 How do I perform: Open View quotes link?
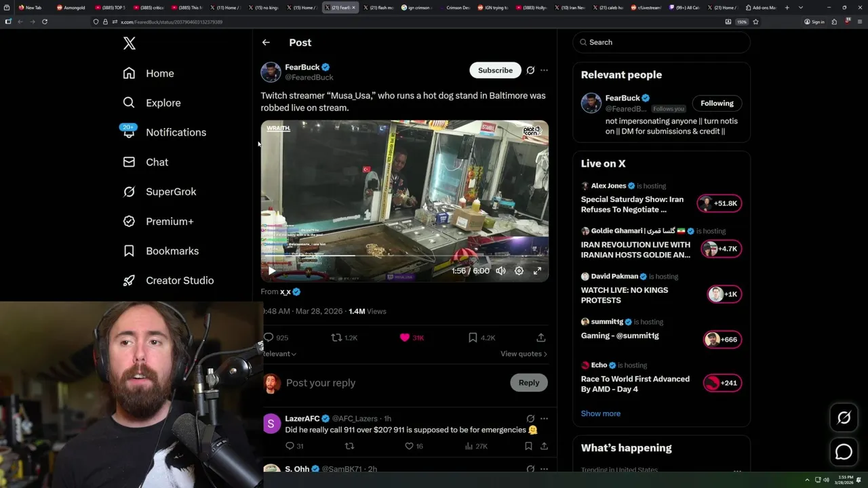coord(524,354)
